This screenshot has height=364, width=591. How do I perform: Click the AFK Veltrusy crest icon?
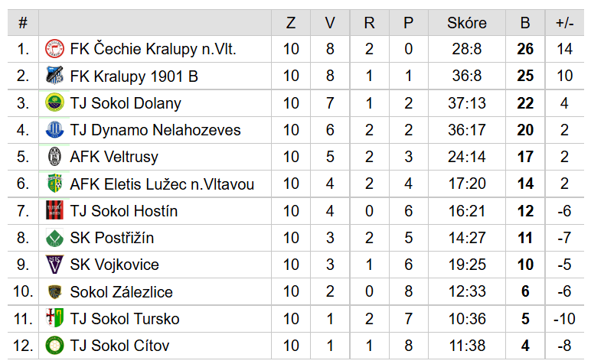pyautogui.click(x=54, y=157)
